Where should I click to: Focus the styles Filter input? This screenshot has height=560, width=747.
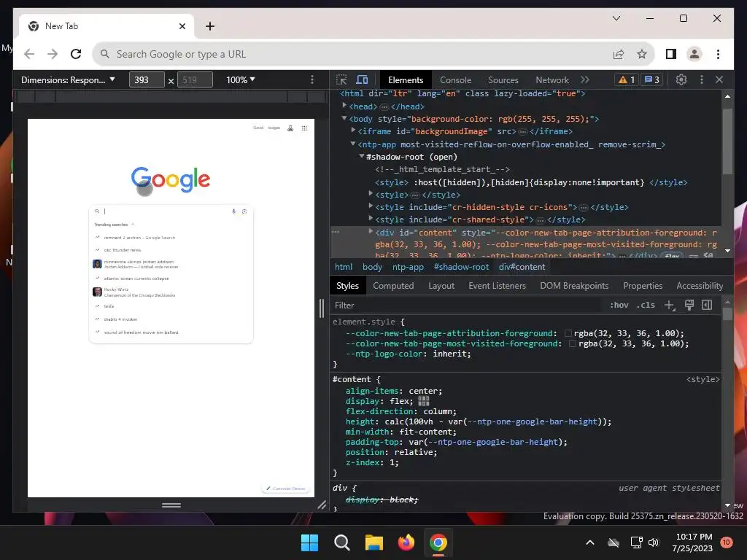(467, 306)
